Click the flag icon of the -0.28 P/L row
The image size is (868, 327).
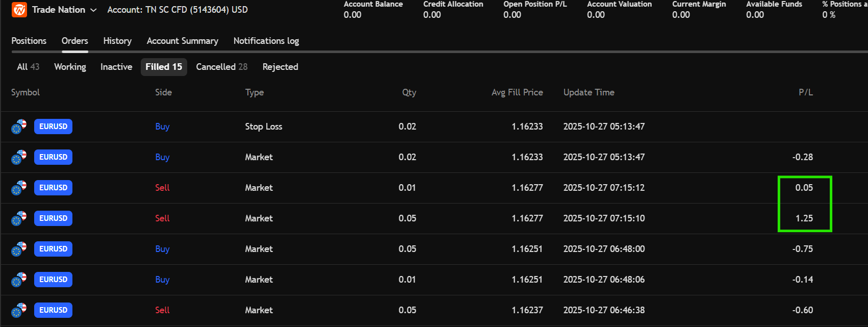pyautogui.click(x=19, y=157)
